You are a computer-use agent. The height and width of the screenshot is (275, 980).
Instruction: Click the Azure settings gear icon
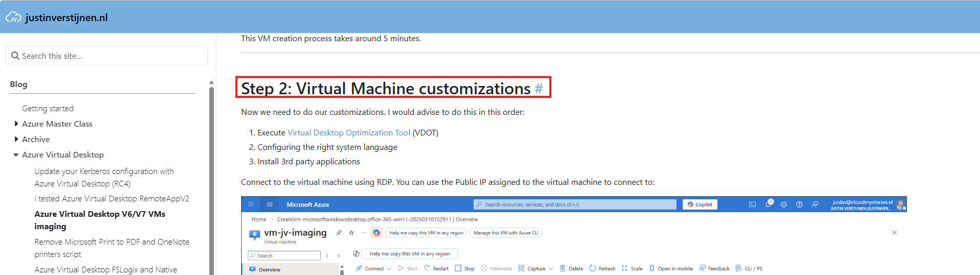(784, 204)
